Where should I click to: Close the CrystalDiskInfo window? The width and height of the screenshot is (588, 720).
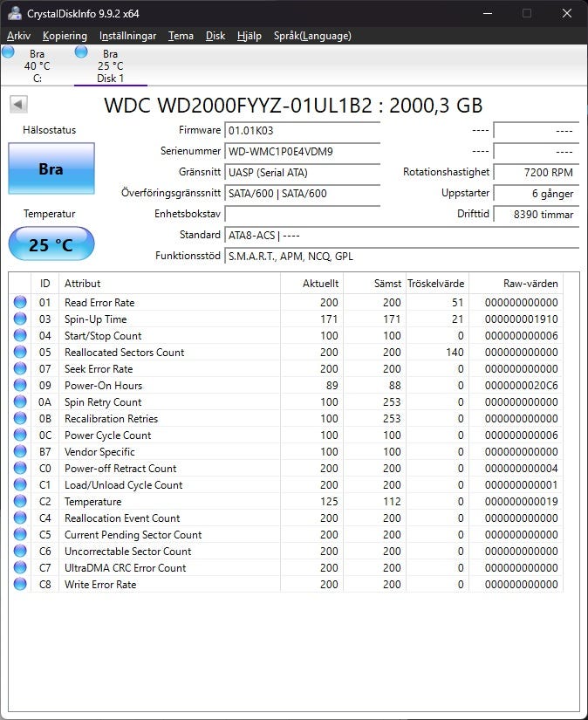(567, 13)
